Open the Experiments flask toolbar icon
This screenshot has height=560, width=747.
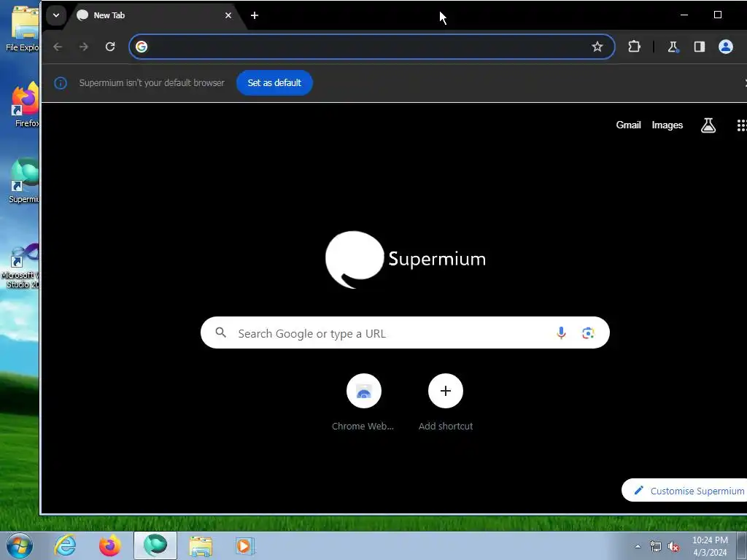[x=673, y=47]
